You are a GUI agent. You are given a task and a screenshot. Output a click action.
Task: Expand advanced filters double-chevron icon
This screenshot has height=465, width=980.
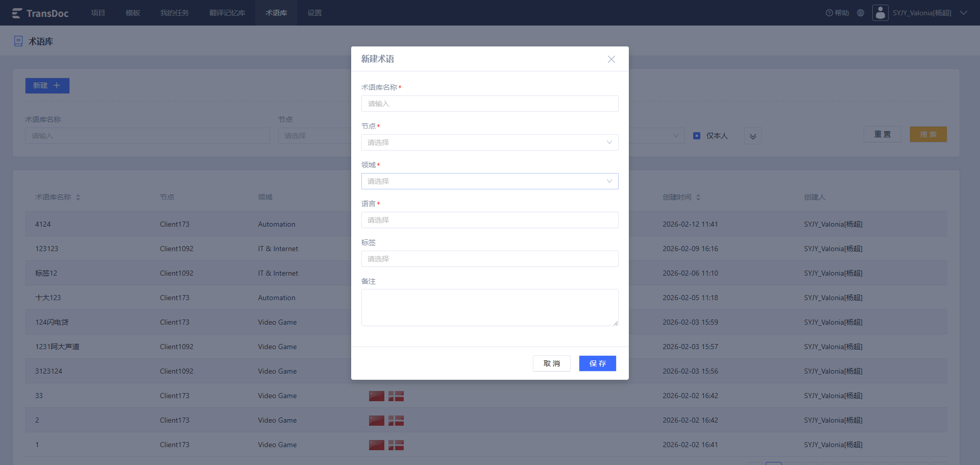tap(752, 136)
